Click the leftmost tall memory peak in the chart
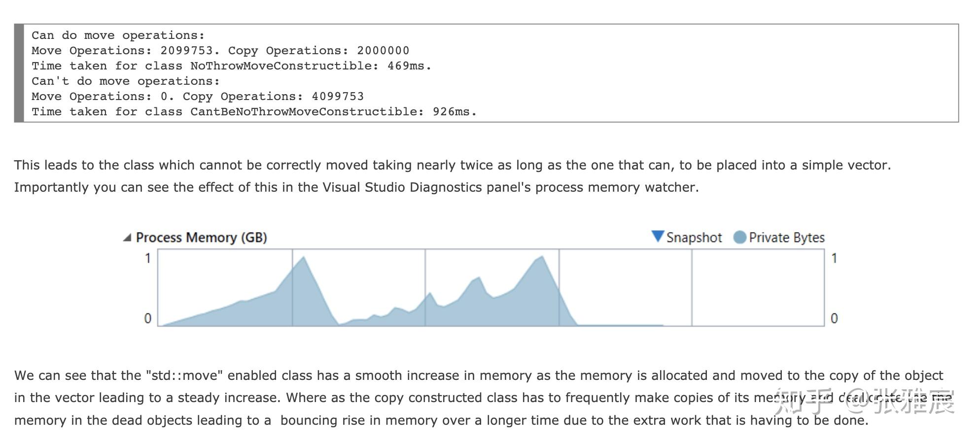 (303, 259)
